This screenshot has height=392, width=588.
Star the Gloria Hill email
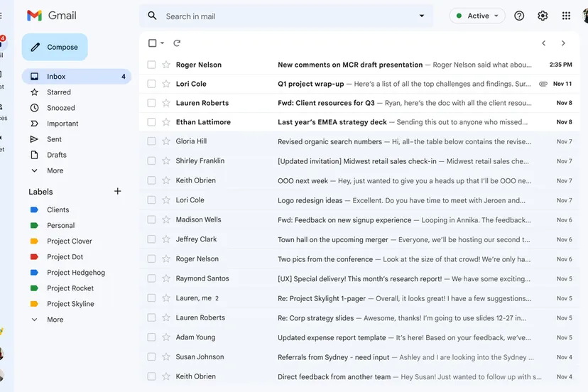tap(166, 141)
